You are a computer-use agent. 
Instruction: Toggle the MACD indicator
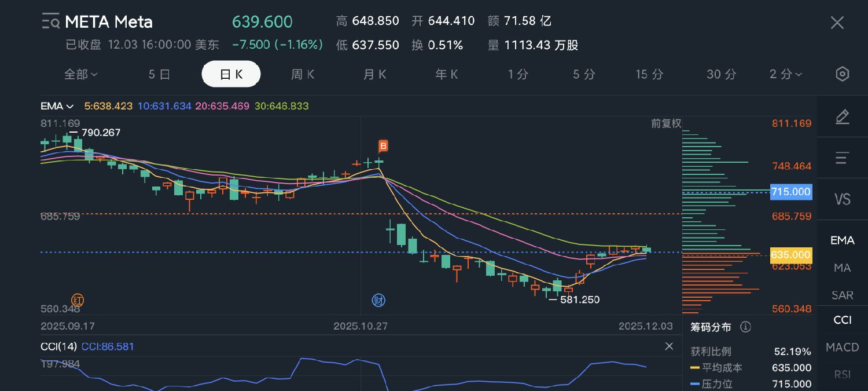(843, 347)
